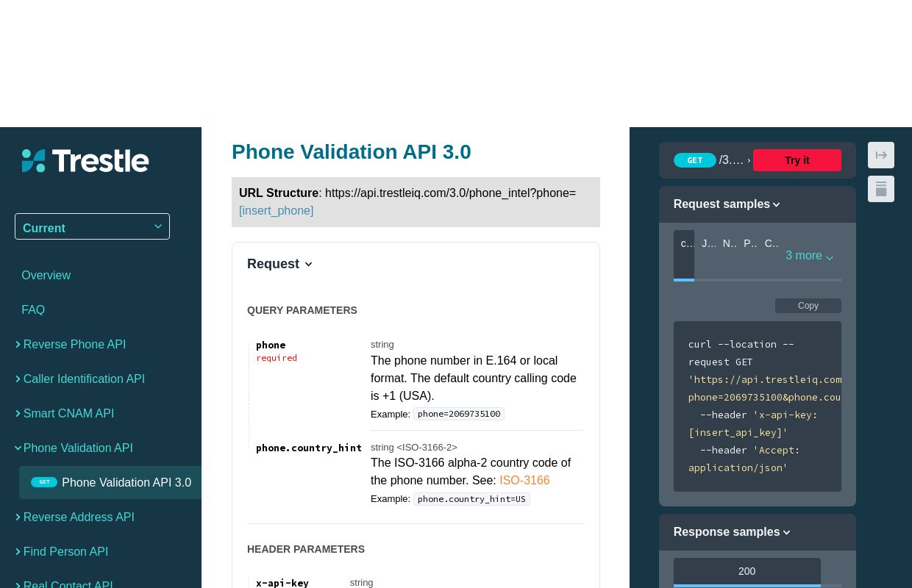Click the QUERY PARAMETERS heading
Viewport: 912px width, 588px height.
[302, 310]
